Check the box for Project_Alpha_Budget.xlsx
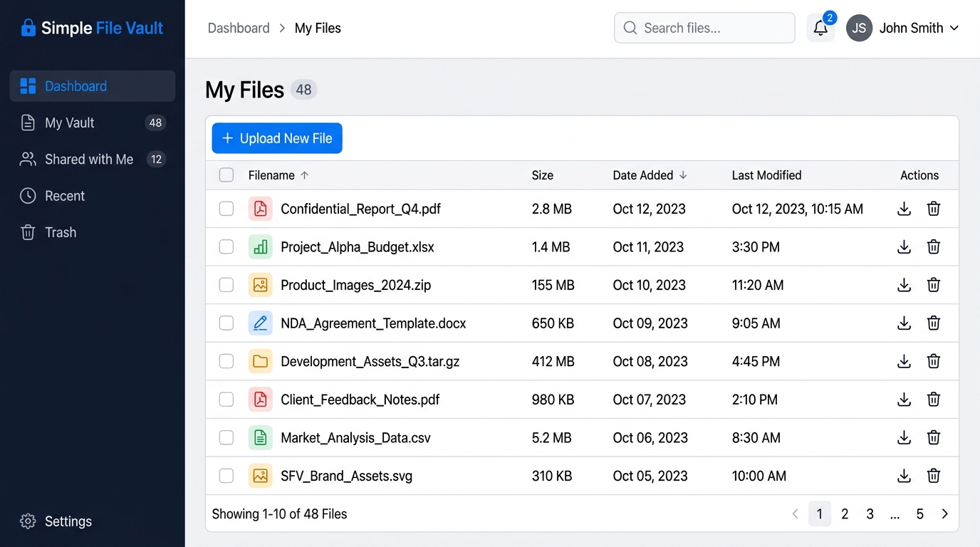The width and height of the screenshot is (980, 547). click(226, 247)
